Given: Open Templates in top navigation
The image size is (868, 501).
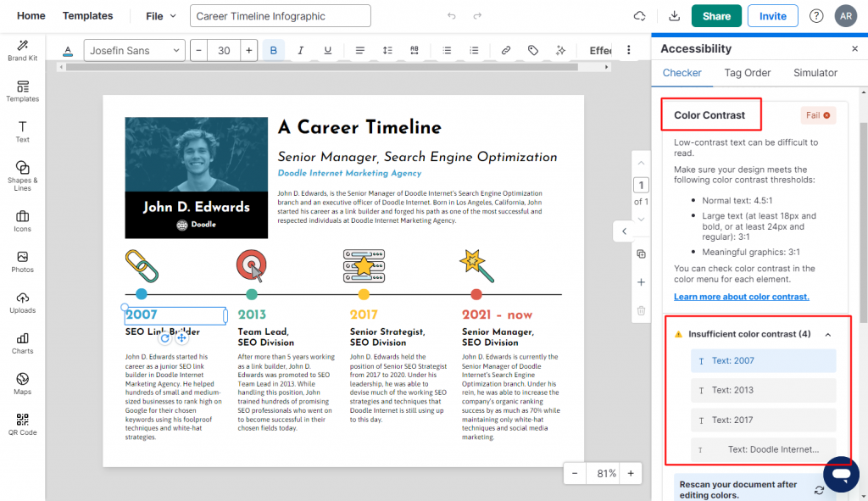Looking at the screenshot, I should (87, 16).
